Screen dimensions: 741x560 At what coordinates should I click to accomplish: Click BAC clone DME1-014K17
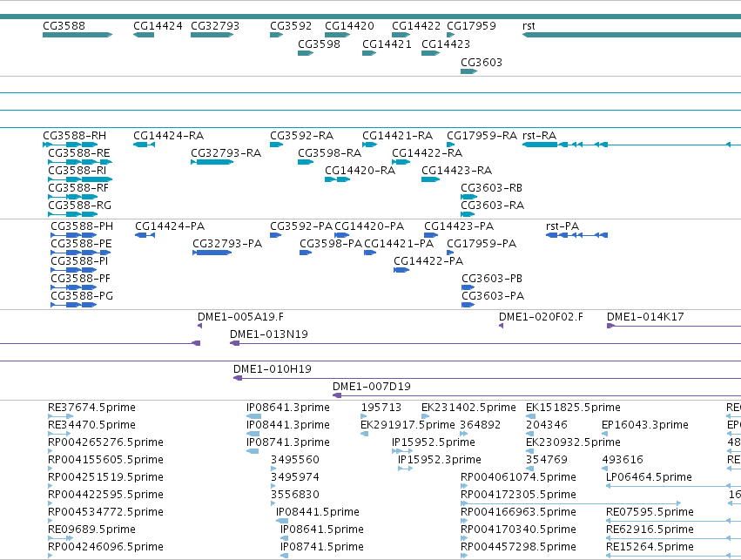coord(645,317)
